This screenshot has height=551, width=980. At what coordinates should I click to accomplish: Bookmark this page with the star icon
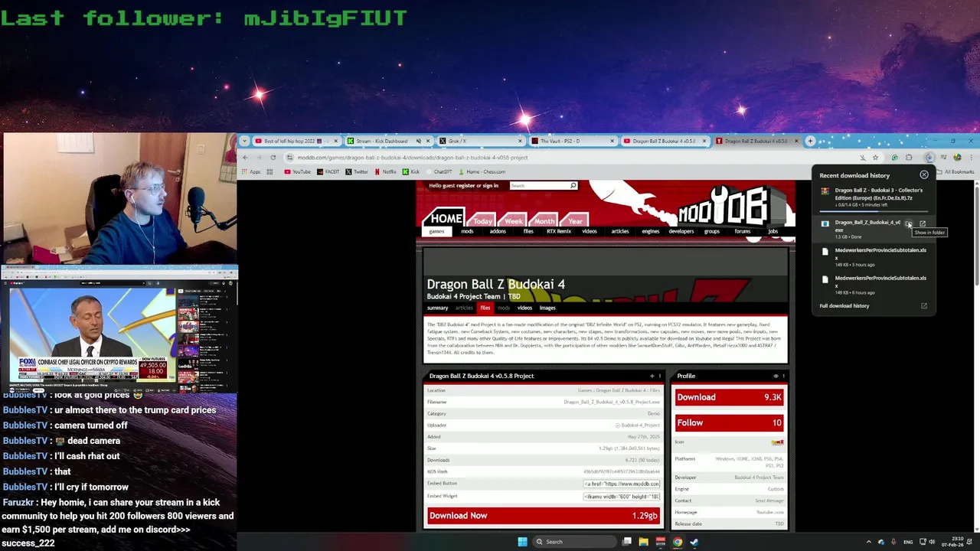[875, 158]
